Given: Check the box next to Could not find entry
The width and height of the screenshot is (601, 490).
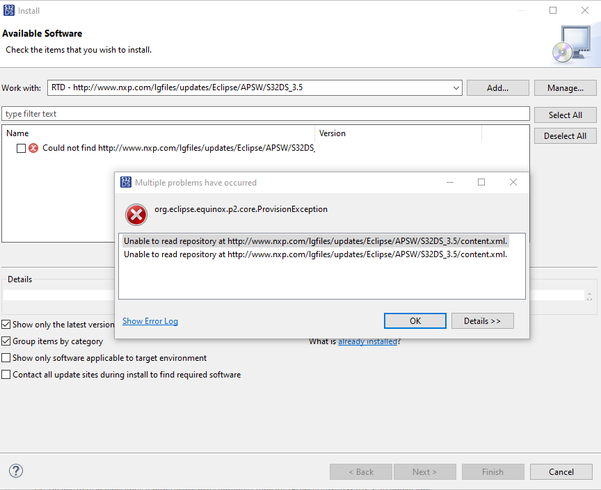Looking at the screenshot, I should tap(21, 148).
